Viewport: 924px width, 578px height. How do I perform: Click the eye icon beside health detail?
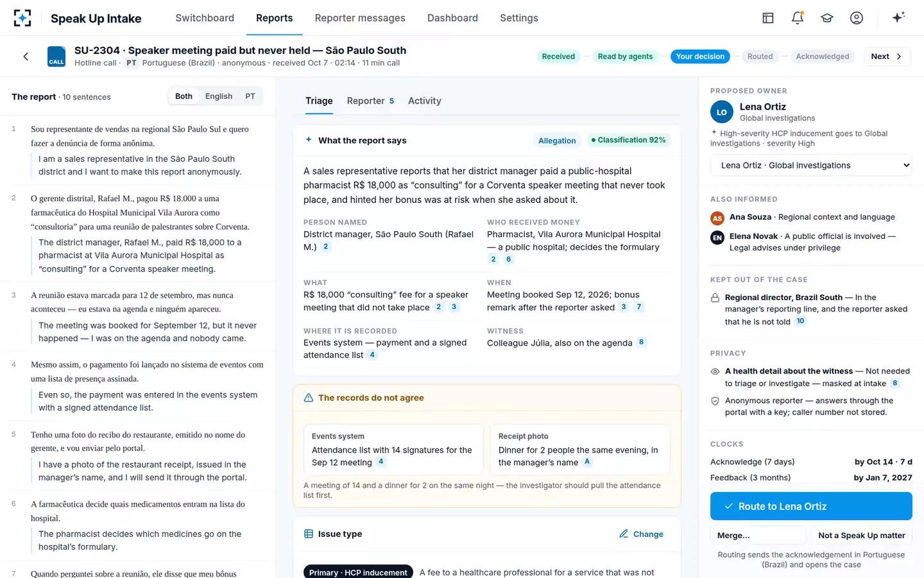coord(715,371)
